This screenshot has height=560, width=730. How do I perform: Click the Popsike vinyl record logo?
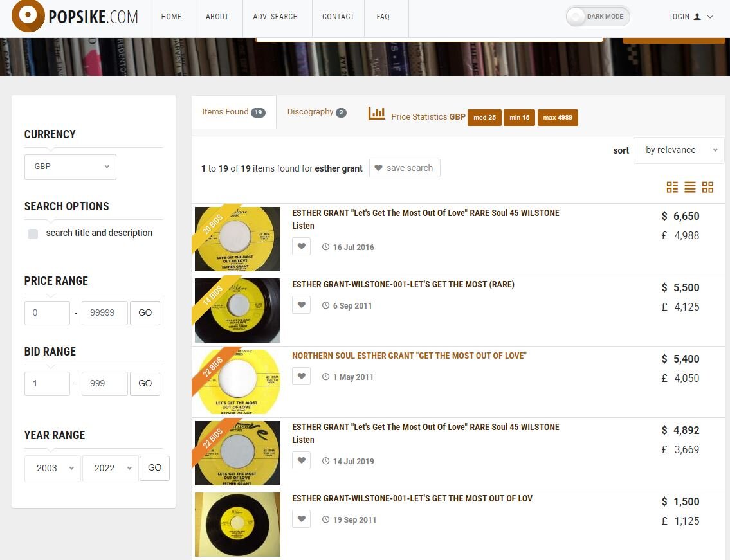coord(28,15)
